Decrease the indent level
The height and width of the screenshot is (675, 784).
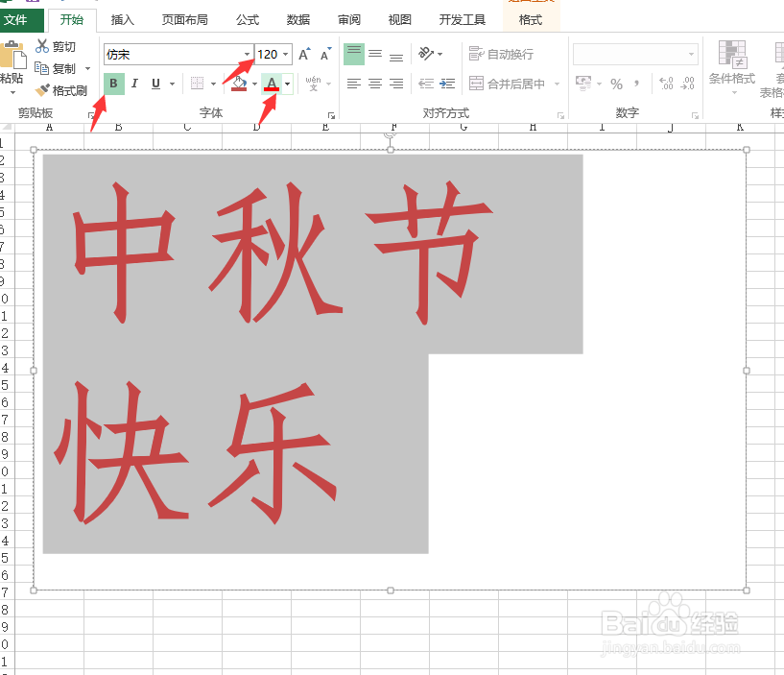(x=426, y=84)
